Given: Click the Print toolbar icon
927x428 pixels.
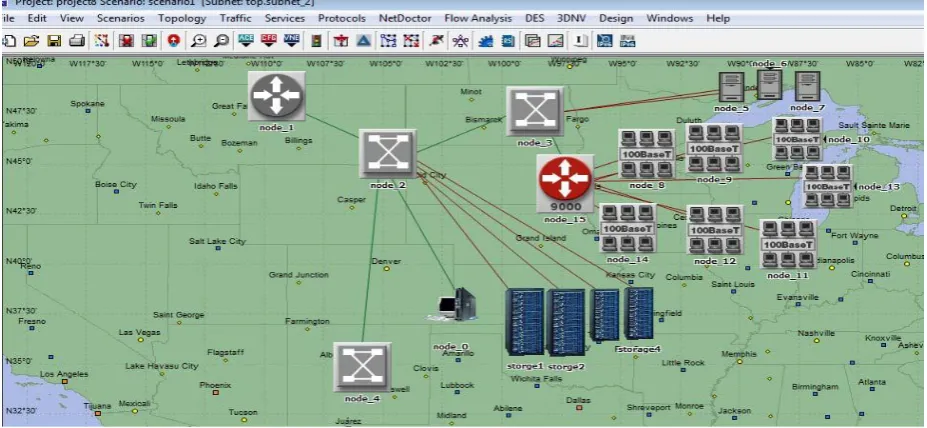Looking at the screenshot, I should pyautogui.click(x=77, y=41).
